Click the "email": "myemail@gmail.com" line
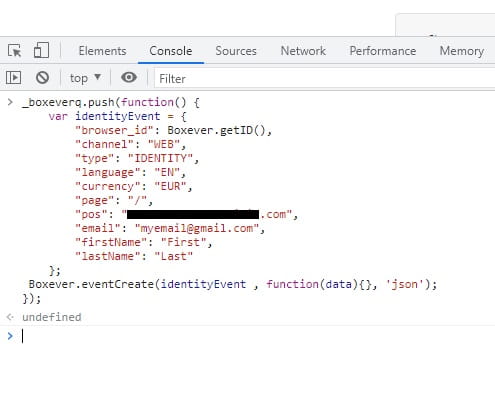The image size is (495, 399). [170, 228]
